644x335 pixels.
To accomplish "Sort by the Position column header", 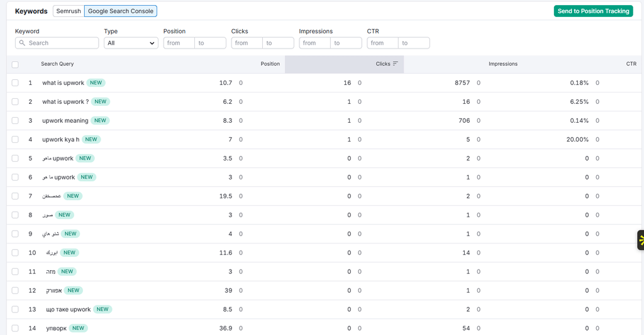I will [x=270, y=64].
